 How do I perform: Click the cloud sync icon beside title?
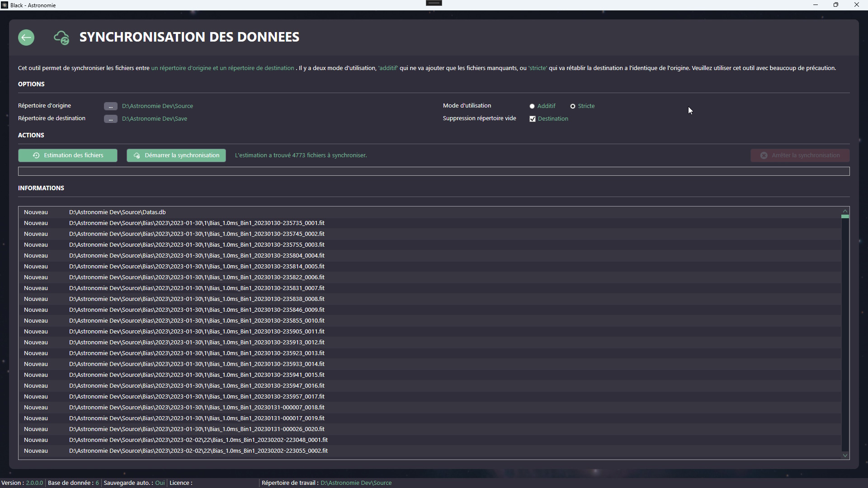tap(61, 38)
